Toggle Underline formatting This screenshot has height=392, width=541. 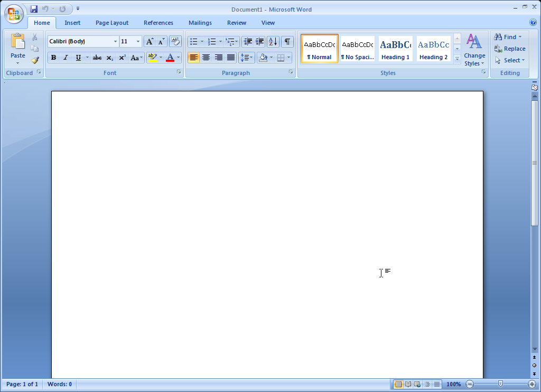(78, 58)
